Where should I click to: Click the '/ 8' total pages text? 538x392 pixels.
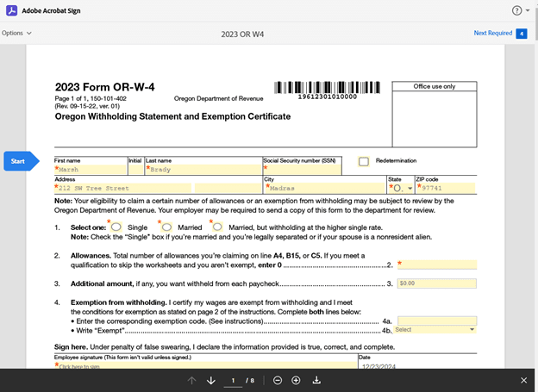(x=250, y=381)
